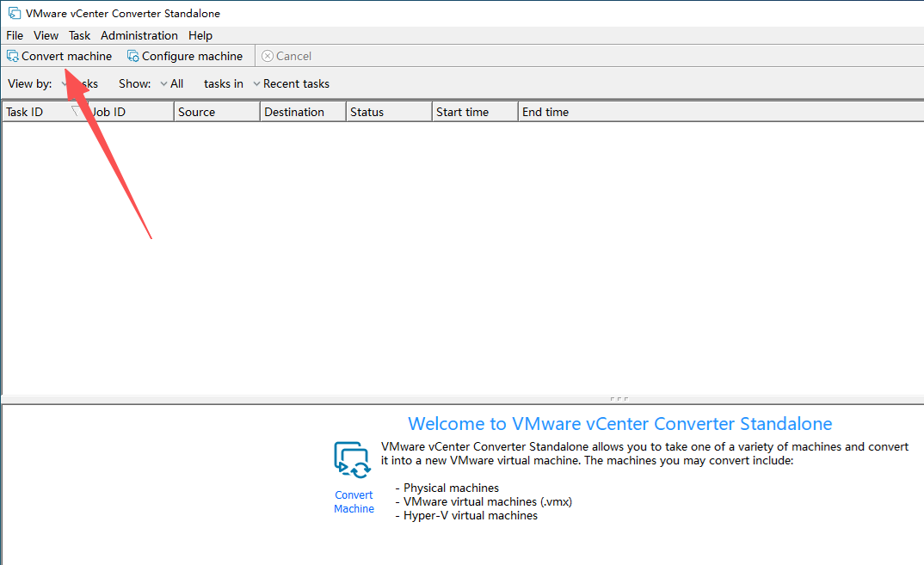Click the Convert Machine link text below icon
Screen dimensions: 924x565
(x=354, y=501)
